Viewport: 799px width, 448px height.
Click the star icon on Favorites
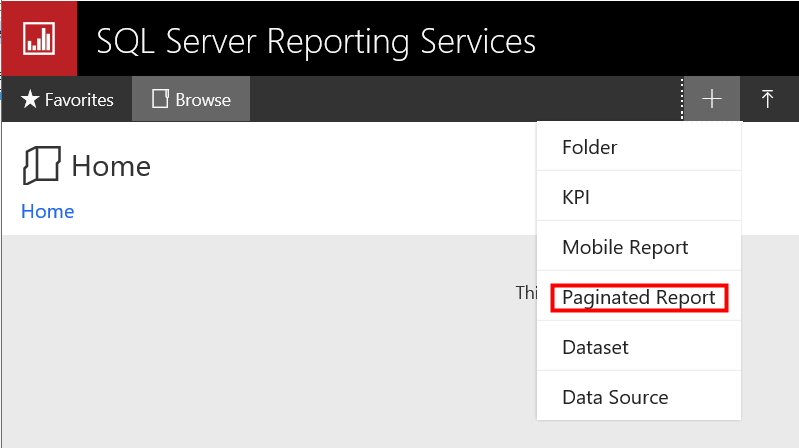click(30, 99)
